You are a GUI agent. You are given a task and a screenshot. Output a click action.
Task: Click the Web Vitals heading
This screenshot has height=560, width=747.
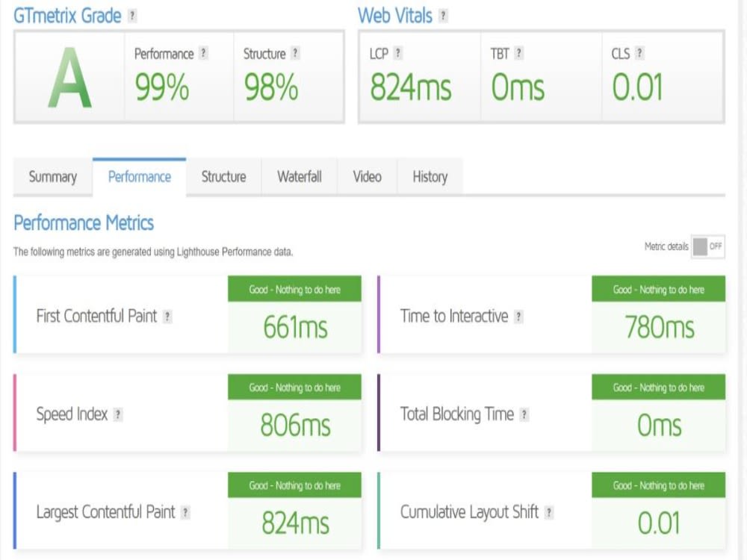[x=395, y=16]
